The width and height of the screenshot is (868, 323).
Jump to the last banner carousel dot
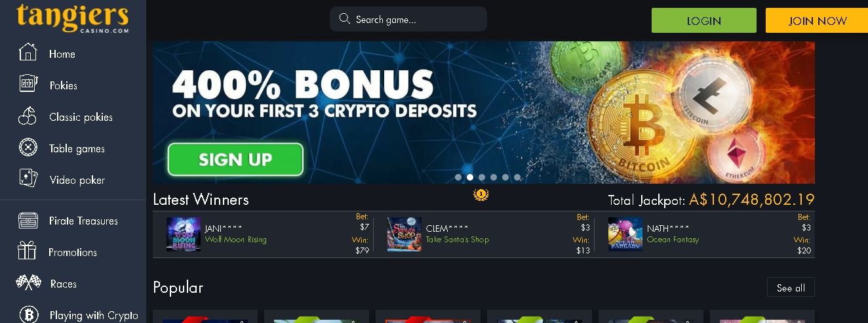coord(517,177)
